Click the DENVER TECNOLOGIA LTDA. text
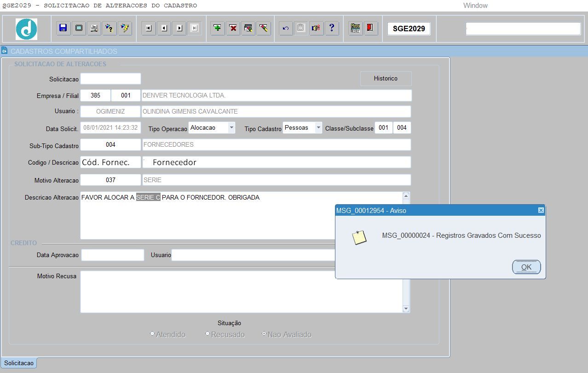The width and height of the screenshot is (588, 373). coord(184,96)
